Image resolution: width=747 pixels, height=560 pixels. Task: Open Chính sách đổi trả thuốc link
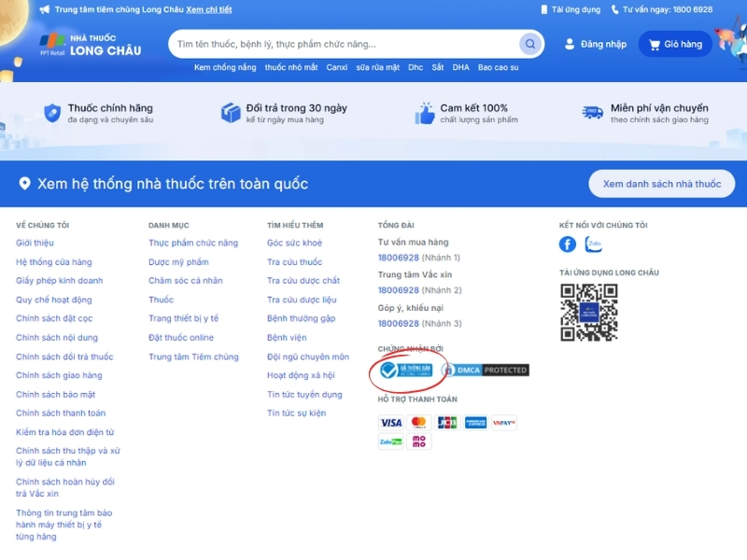64,357
